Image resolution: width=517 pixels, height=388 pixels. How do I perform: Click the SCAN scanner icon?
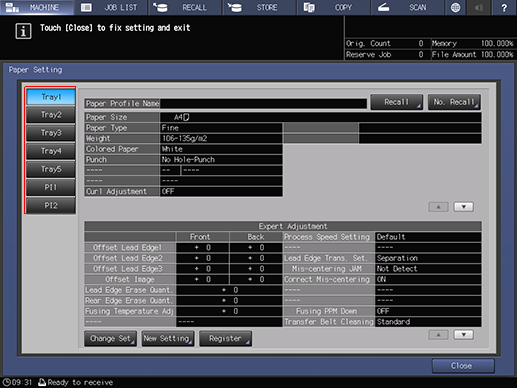tap(383, 7)
